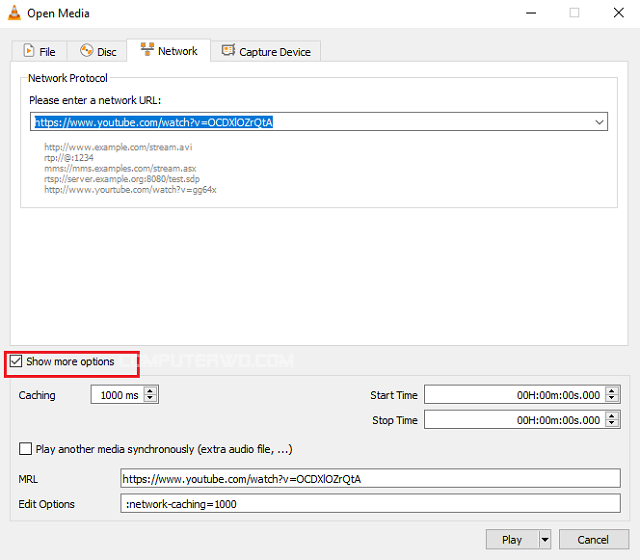The width and height of the screenshot is (640, 560).
Task: Click example http://www.yourtube.com/watch?v=gg64x
Action: [130, 189]
